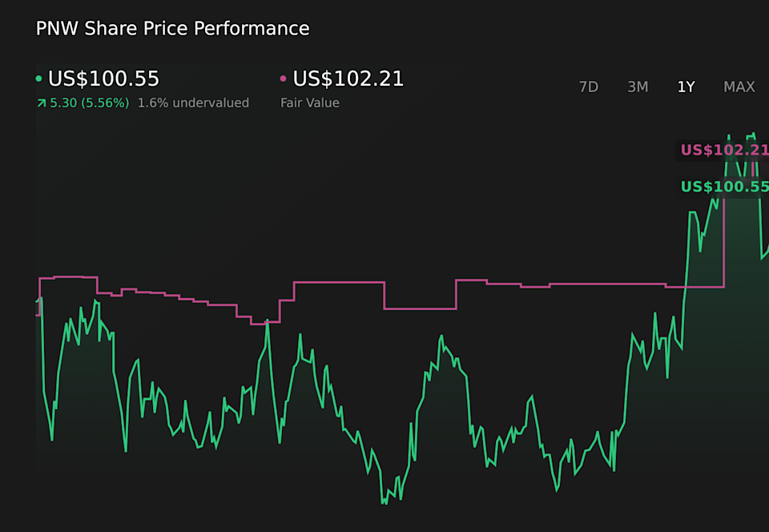Click the green dot beside the share price
The width and height of the screenshot is (769, 532).
(x=38, y=79)
